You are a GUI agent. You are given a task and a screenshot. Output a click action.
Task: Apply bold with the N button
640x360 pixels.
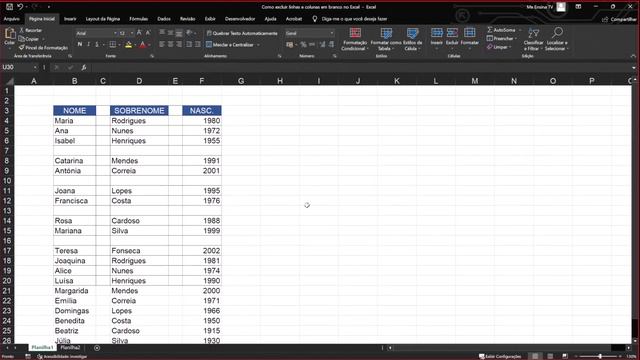pyautogui.click(x=80, y=44)
